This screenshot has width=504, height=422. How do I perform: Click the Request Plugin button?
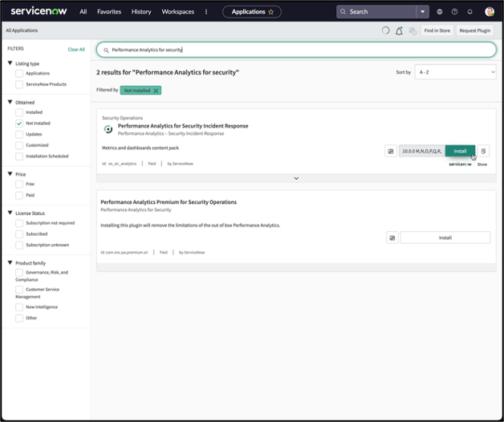click(x=475, y=30)
